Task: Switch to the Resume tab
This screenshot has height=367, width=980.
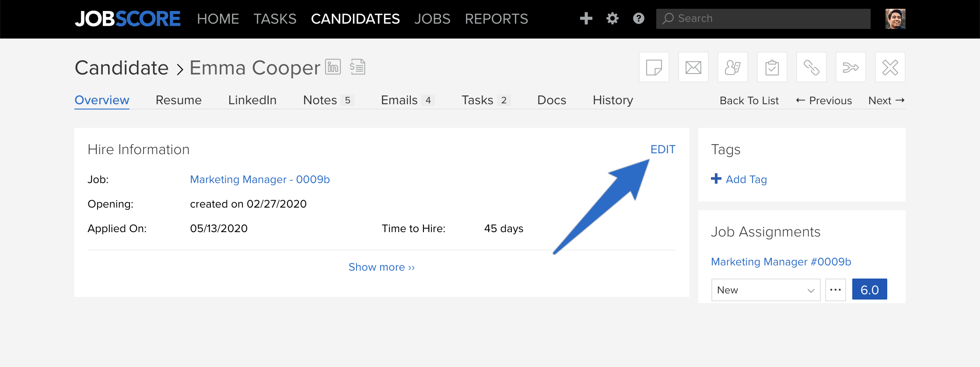Action: [178, 100]
